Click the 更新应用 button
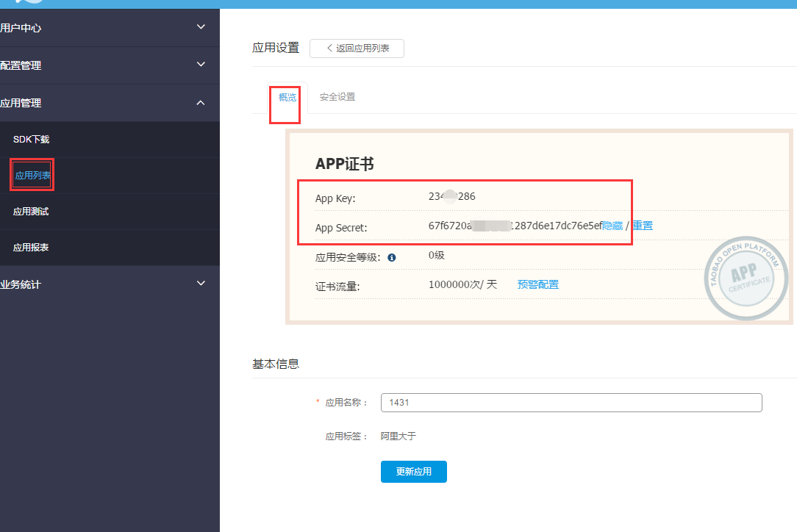Viewport: 797px width, 532px height. click(x=413, y=472)
